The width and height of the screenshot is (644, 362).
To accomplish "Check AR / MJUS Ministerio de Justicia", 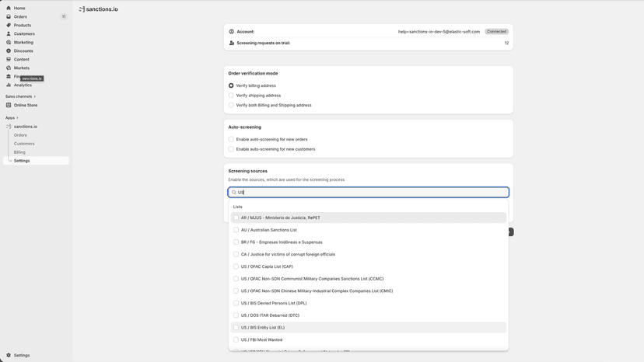I will [x=236, y=218].
